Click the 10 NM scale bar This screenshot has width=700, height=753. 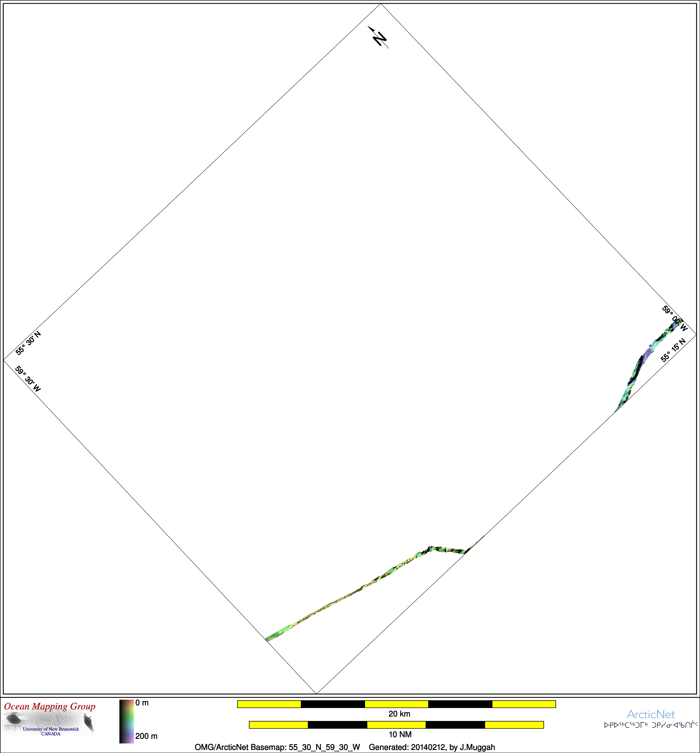396,725
